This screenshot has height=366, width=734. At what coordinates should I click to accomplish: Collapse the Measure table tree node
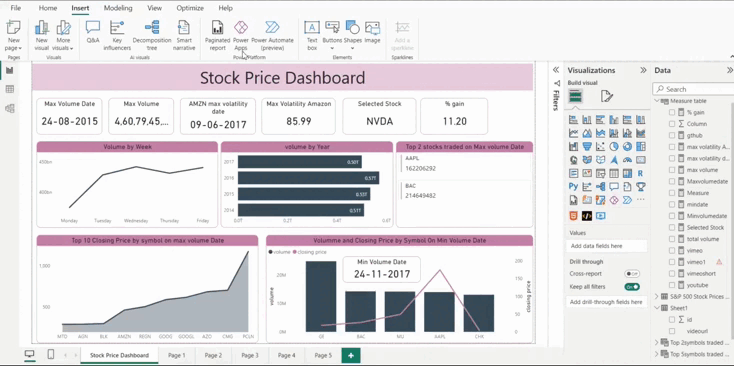coord(657,101)
